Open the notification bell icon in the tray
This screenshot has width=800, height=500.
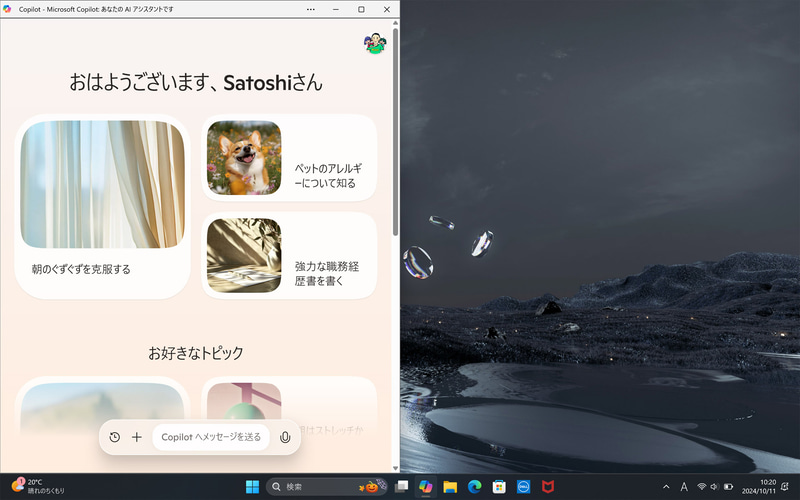click(785, 487)
